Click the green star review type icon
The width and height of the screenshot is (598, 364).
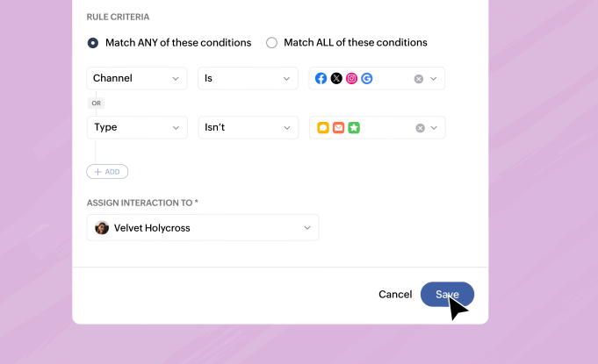point(354,127)
